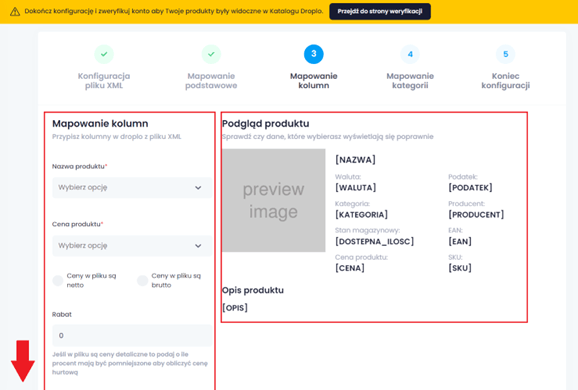Click the Stan magazynowy label

pos(367,230)
